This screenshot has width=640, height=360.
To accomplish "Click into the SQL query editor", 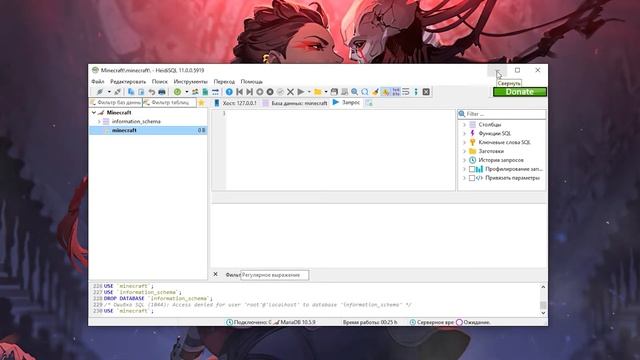I will click(340, 150).
